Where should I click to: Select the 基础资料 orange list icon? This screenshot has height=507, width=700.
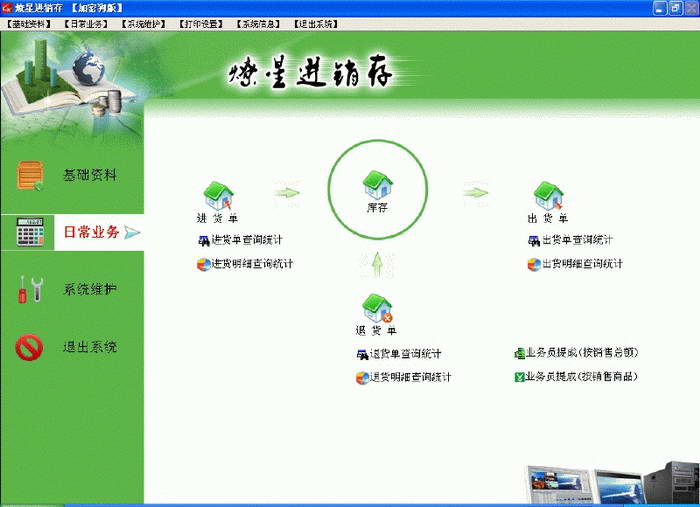coord(30,175)
